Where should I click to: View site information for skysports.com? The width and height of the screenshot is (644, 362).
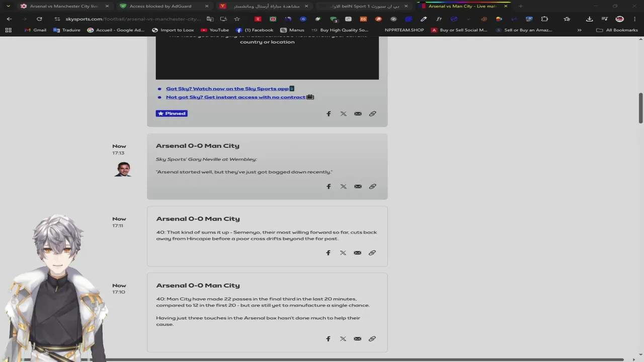57,19
